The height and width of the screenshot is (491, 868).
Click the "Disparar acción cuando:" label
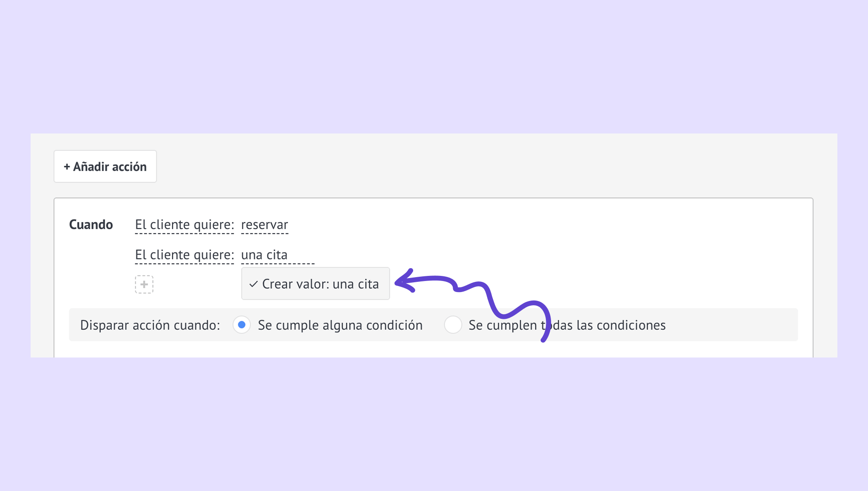pyautogui.click(x=150, y=325)
